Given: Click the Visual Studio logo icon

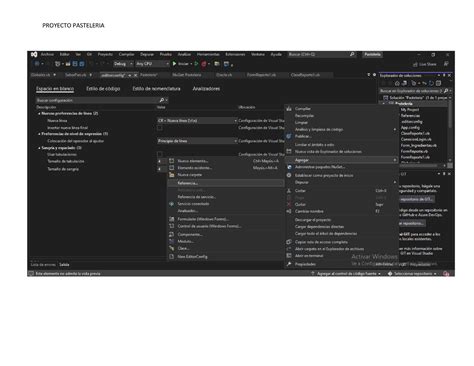Looking at the screenshot, I should 34,54.
